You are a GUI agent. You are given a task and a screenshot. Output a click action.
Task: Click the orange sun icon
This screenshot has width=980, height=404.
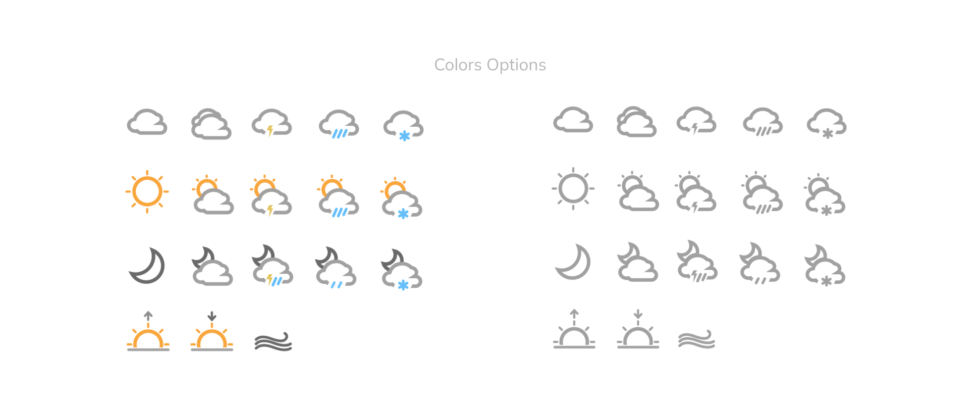(147, 192)
